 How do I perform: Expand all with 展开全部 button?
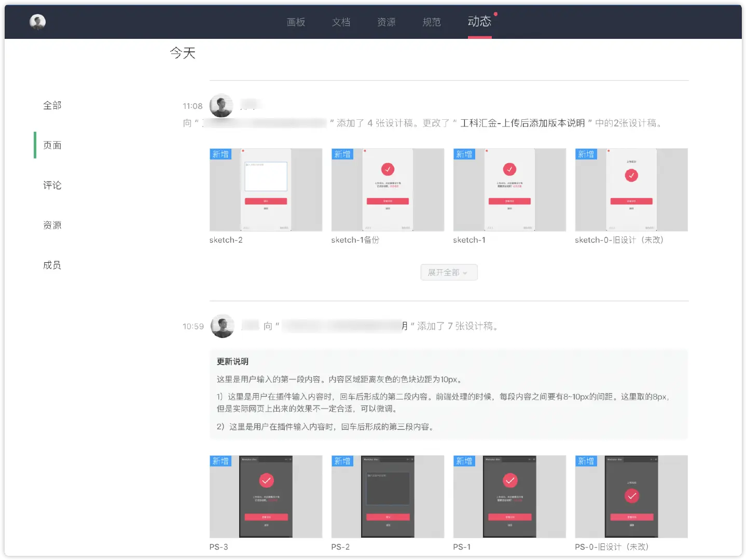449,272
